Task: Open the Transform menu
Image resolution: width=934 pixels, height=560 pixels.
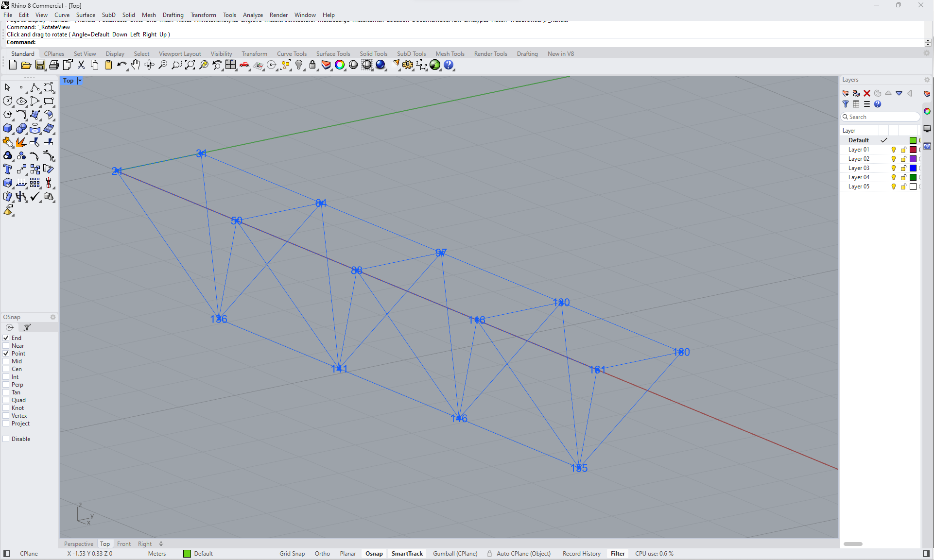Action: pos(203,15)
